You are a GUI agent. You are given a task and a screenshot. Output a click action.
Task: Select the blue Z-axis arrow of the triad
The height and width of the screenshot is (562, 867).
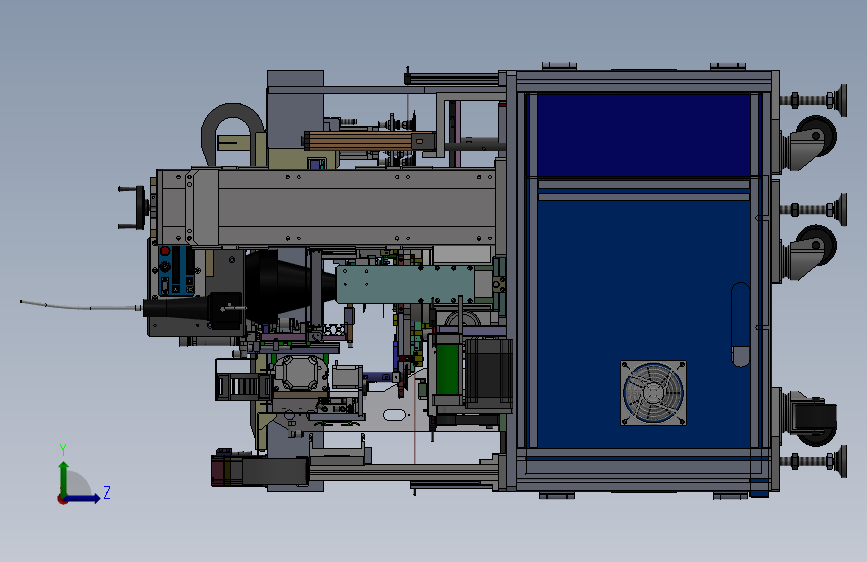coord(83,498)
